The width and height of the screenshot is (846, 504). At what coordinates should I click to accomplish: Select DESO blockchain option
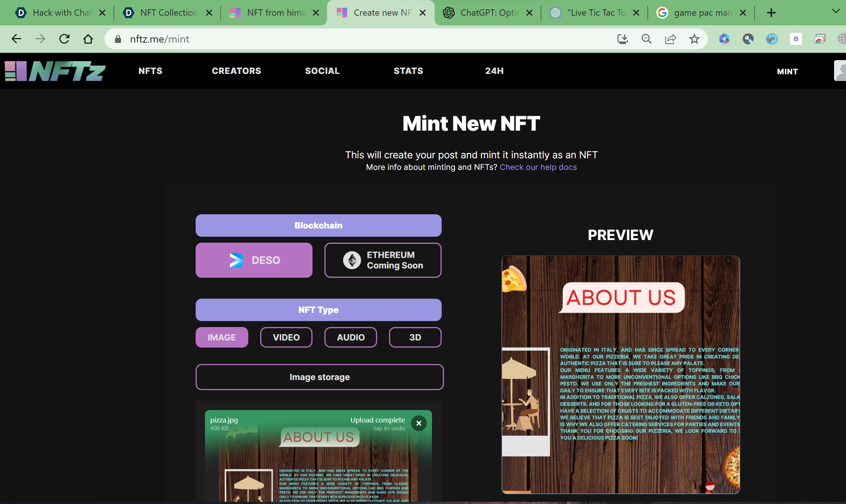[x=254, y=260]
